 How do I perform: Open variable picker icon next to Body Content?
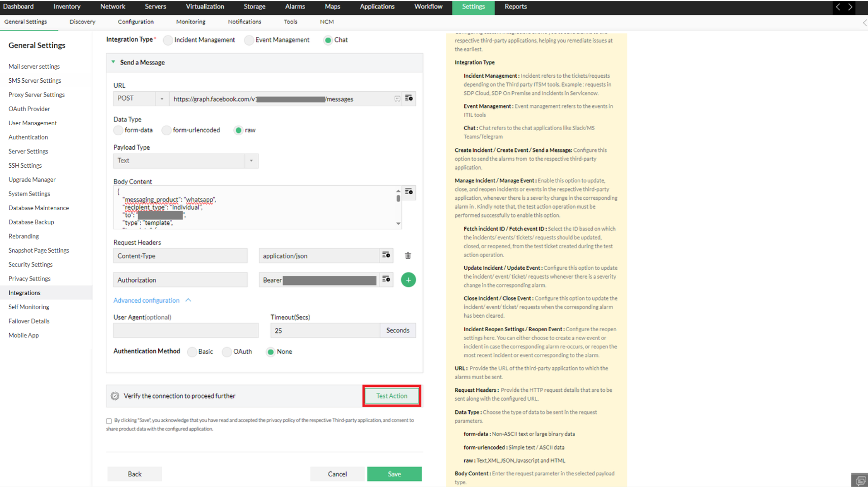(x=409, y=192)
